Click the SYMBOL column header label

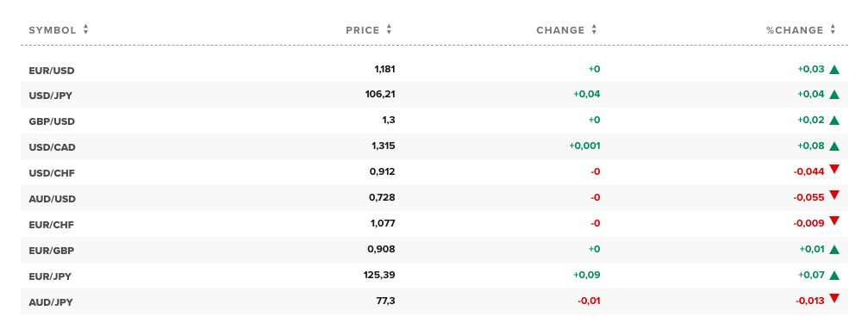coord(53,30)
